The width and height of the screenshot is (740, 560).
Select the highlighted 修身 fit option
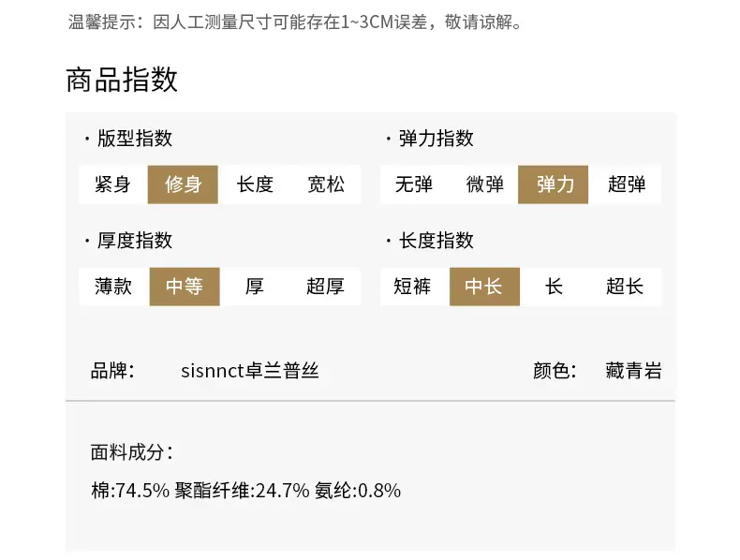[183, 184]
